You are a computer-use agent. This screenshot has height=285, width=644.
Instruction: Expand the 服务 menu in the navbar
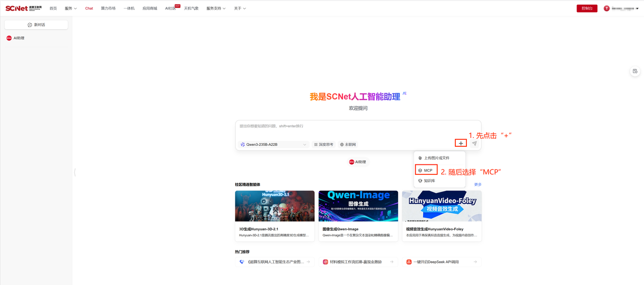70,9
